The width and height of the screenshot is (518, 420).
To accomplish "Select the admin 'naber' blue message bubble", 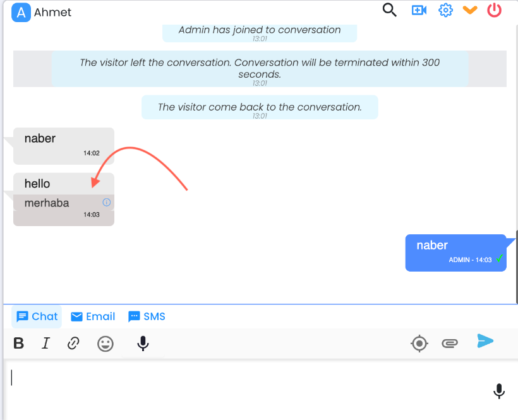I will [x=456, y=253].
